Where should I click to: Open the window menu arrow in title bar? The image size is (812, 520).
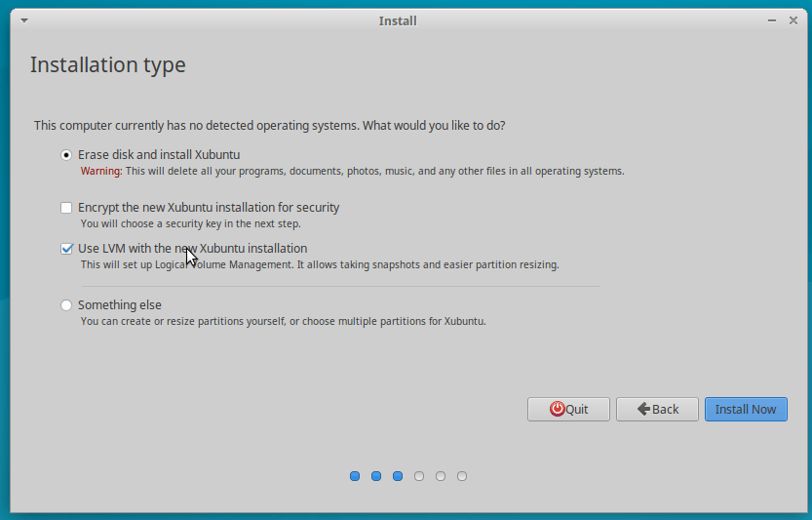click(x=24, y=20)
